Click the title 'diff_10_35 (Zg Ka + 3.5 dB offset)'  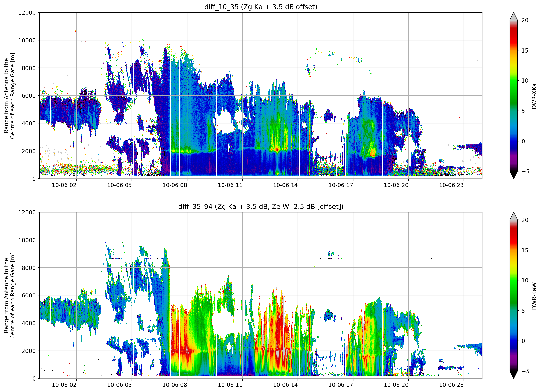[x=261, y=7]
